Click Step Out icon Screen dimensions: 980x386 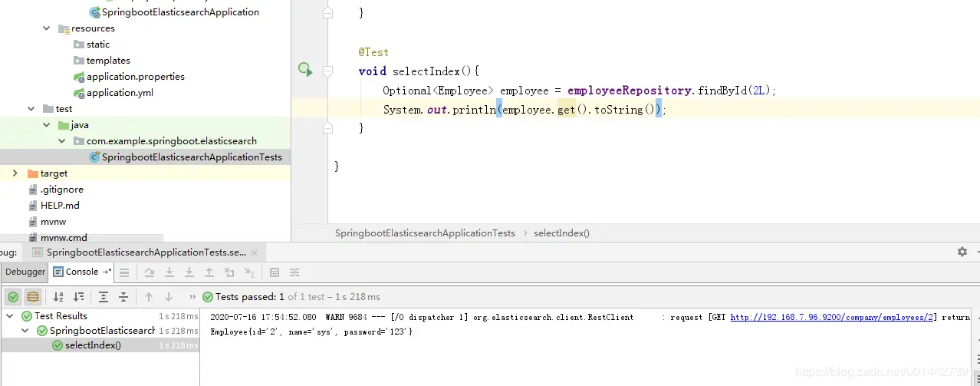coord(209,272)
